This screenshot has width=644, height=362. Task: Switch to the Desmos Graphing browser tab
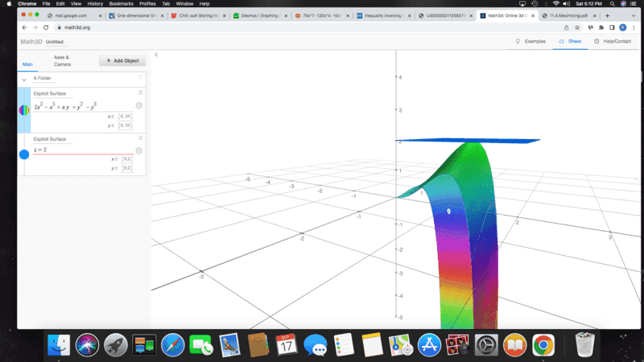(258, 15)
